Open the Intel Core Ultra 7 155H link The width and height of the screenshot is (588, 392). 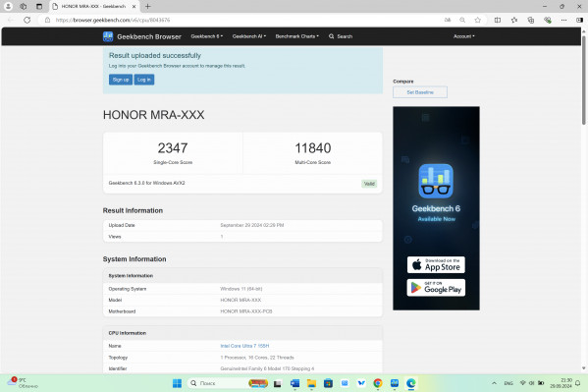point(244,346)
